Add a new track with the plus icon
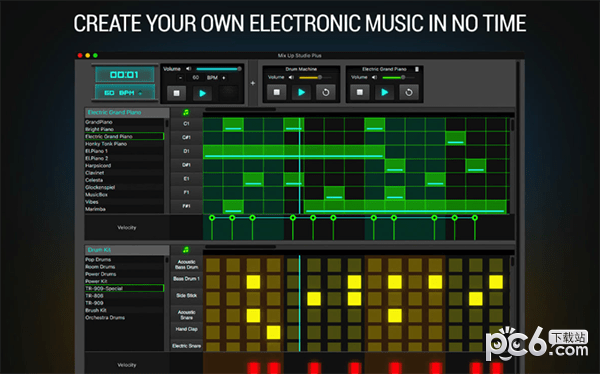 click(253, 83)
